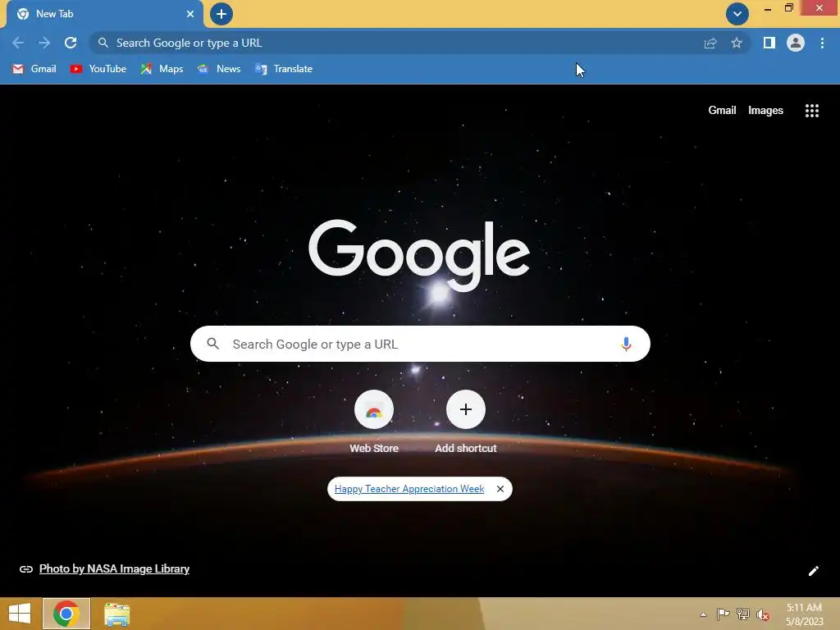The image size is (840, 630).
Task: Dismiss the Teacher Appreciation promo
Action: (x=500, y=489)
